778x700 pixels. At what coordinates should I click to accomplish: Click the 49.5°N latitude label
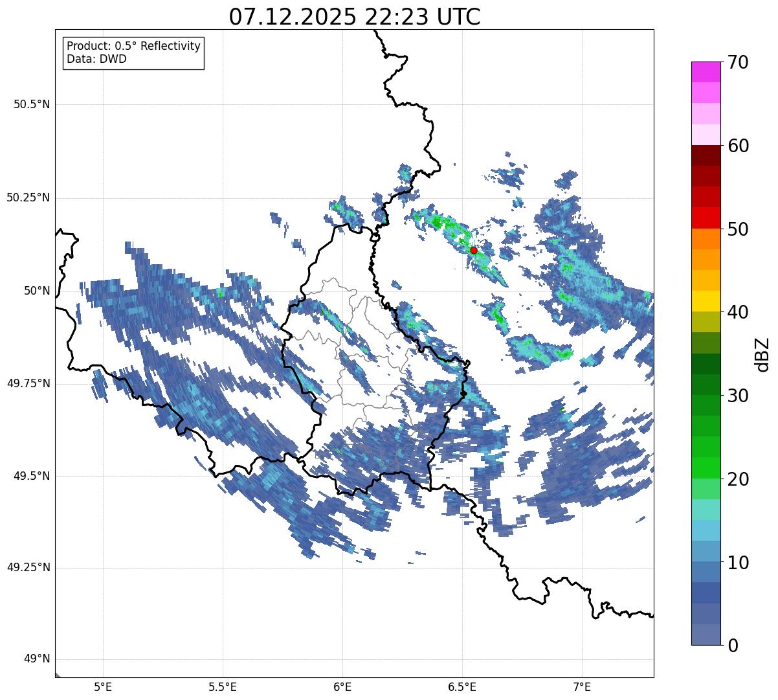[32, 476]
